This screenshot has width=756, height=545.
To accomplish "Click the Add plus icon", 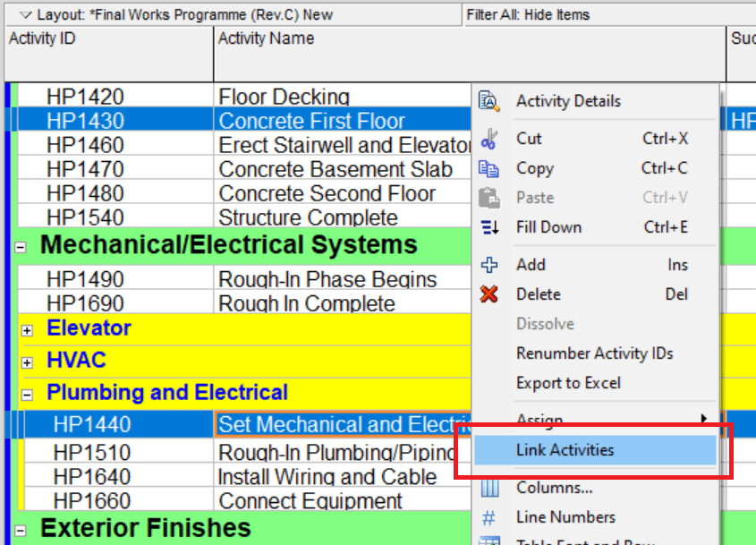I will click(489, 265).
